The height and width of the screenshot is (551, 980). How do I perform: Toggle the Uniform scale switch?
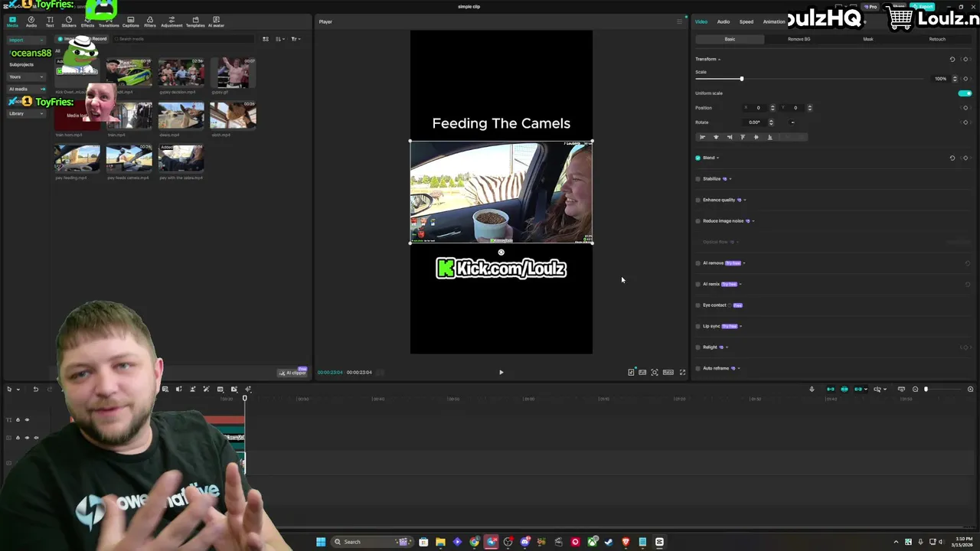click(x=965, y=93)
